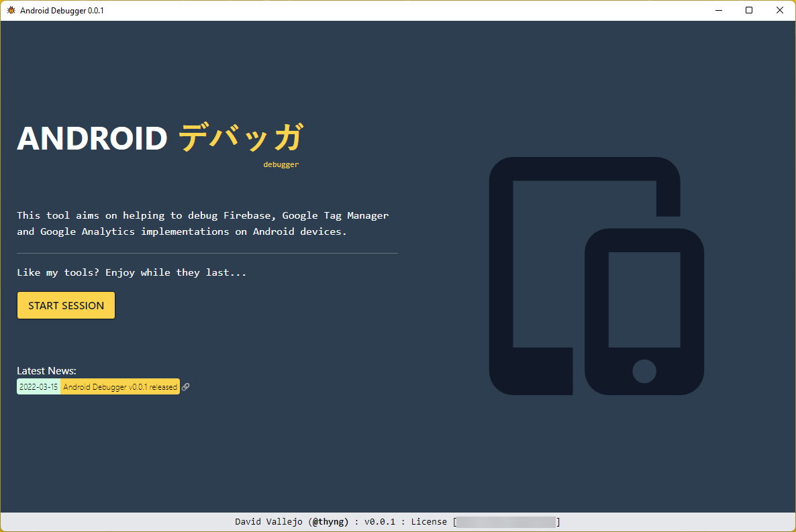The image size is (796, 532).
Task: Click the smartphone device icon
Action: point(644,312)
